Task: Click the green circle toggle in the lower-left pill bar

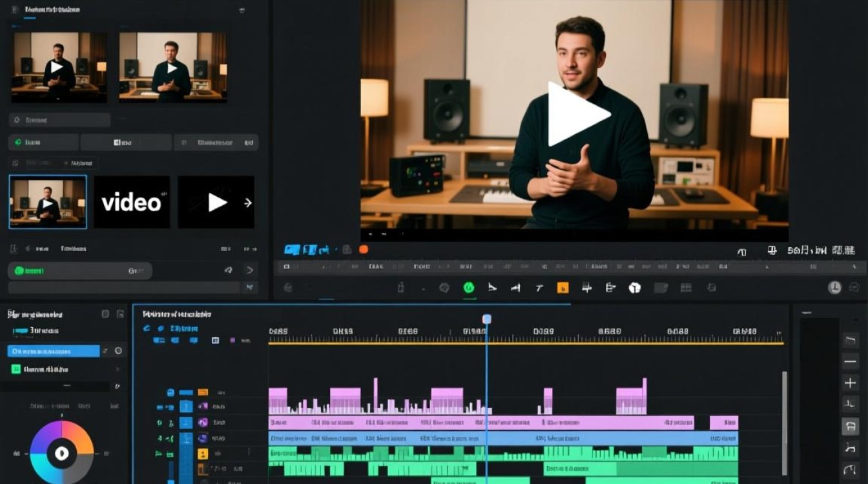Action: click(18, 271)
